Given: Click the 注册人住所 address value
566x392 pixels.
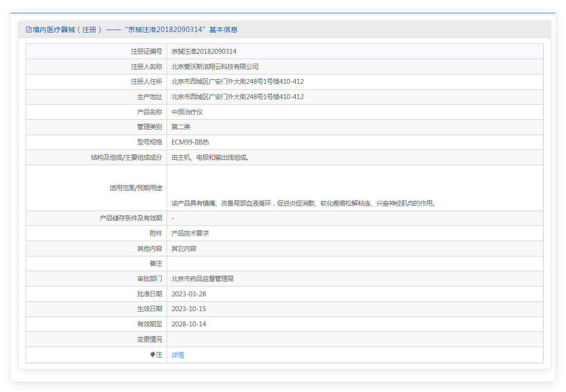Looking at the screenshot, I should point(238,82).
